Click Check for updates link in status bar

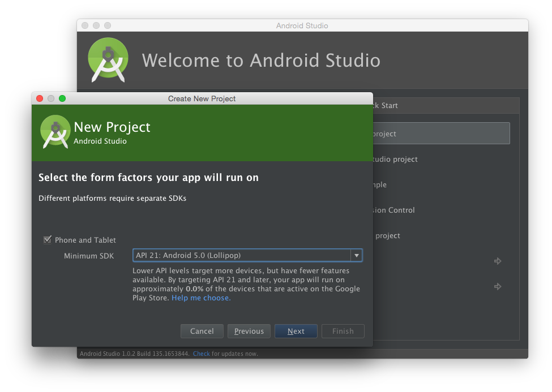(202, 354)
